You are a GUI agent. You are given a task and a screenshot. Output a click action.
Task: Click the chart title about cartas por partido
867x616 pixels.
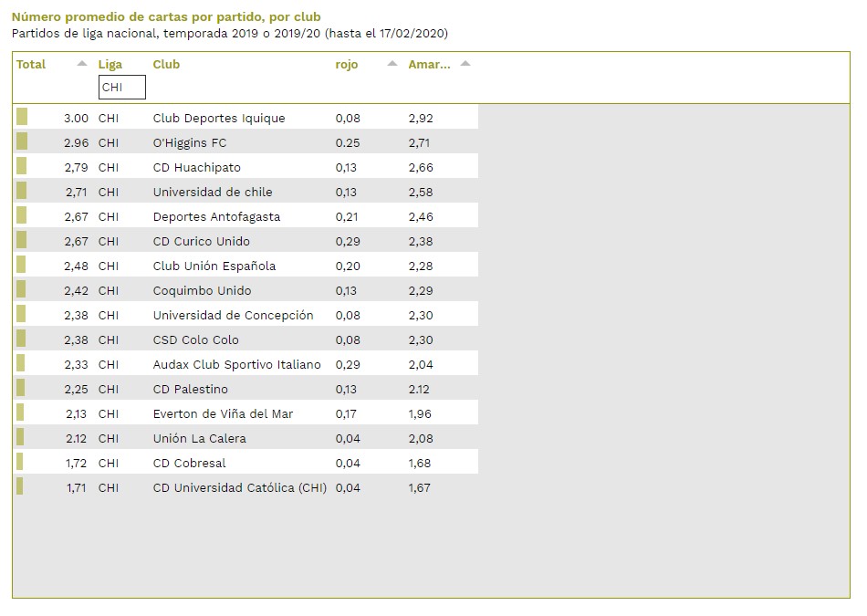coord(166,17)
